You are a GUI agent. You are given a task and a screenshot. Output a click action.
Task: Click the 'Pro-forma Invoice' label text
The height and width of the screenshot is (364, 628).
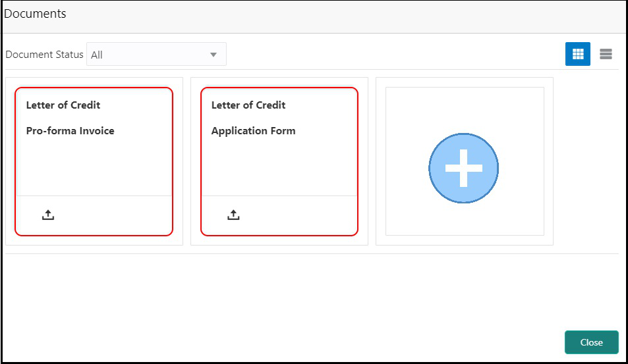(x=70, y=131)
